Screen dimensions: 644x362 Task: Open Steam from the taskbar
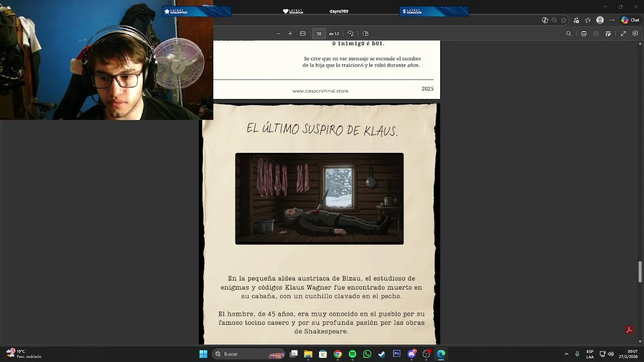click(x=382, y=354)
